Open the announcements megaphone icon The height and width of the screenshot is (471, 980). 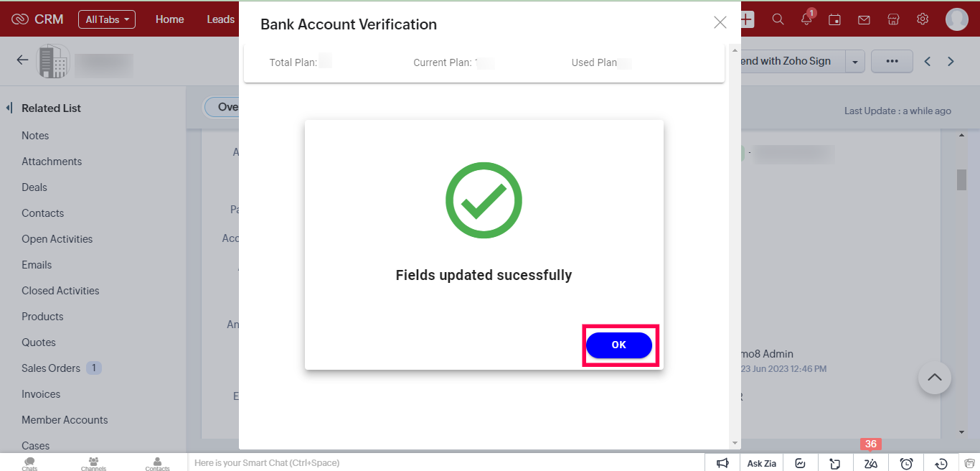point(723,463)
